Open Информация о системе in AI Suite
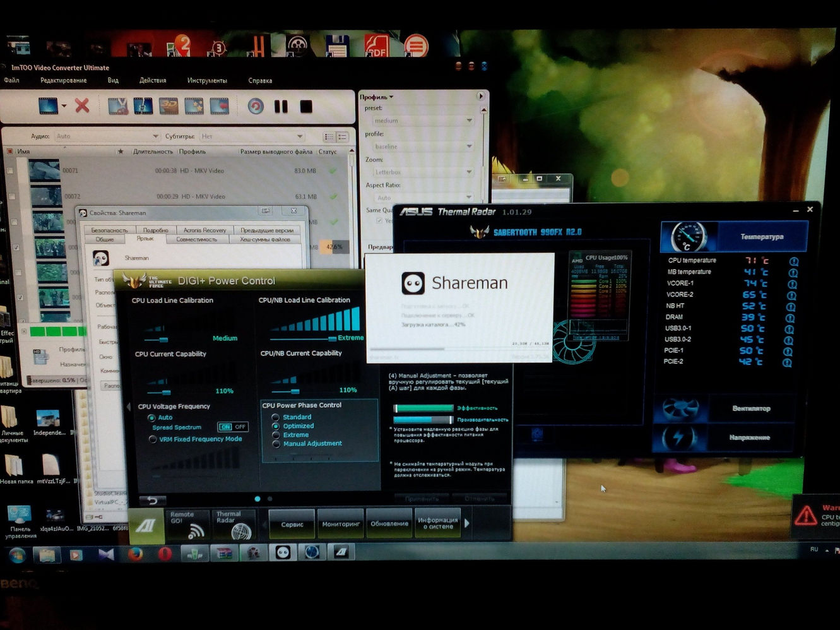The width and height of the screenshot is (840, 630). [437, 523]
